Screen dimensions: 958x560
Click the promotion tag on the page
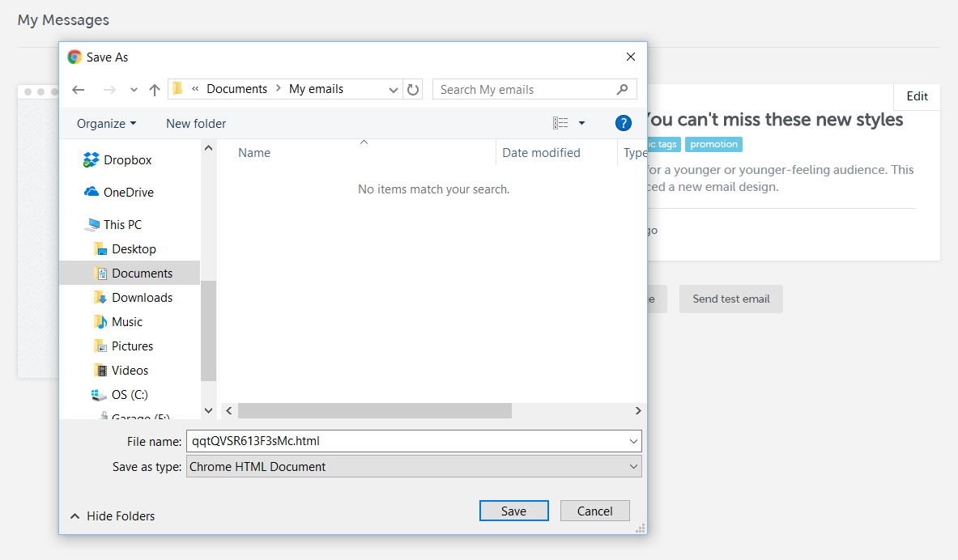coord(713,144)
